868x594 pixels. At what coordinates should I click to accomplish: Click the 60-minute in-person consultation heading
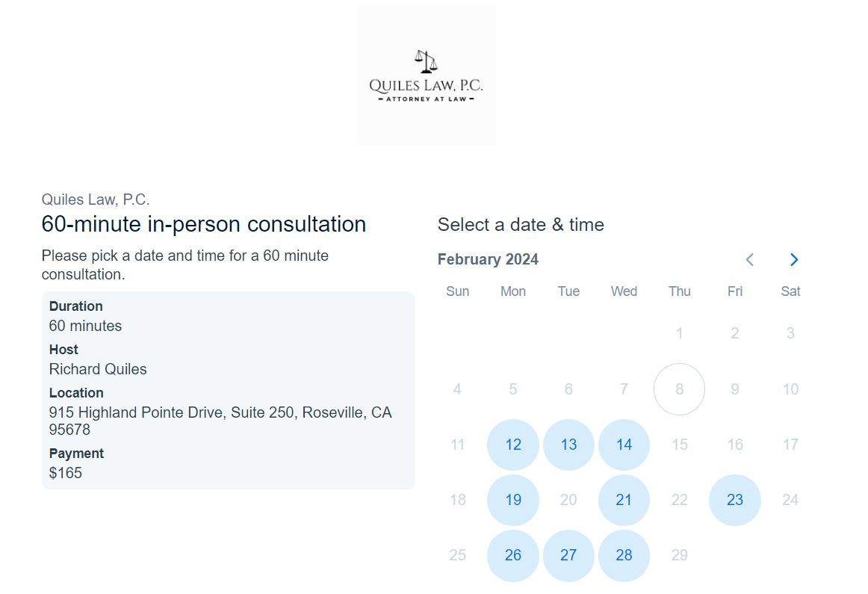[x=204, y=224]
